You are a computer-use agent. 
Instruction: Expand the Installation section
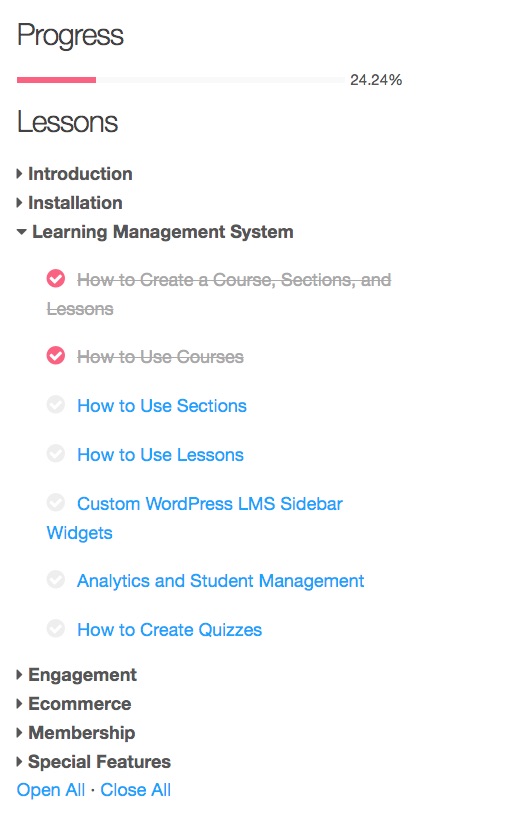(x=69, y=203)
